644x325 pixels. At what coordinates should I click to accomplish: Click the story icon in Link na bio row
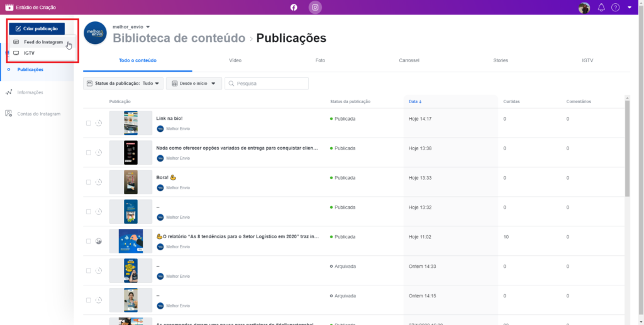[x=99, y=123]
